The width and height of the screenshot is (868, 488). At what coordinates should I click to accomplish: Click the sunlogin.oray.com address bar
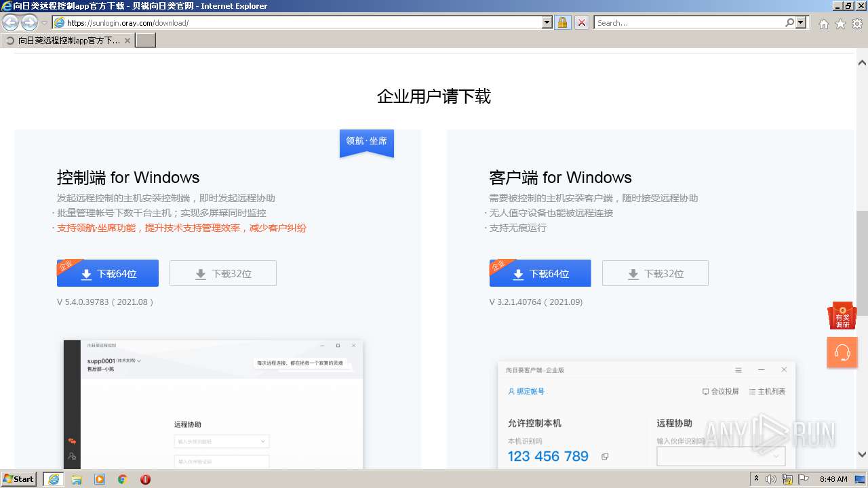tap(297, 22)
